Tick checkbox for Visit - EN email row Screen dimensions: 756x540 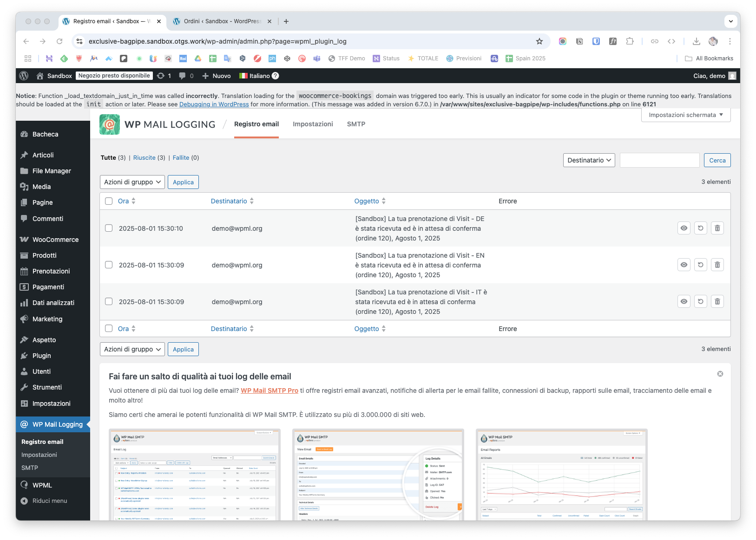109,265
